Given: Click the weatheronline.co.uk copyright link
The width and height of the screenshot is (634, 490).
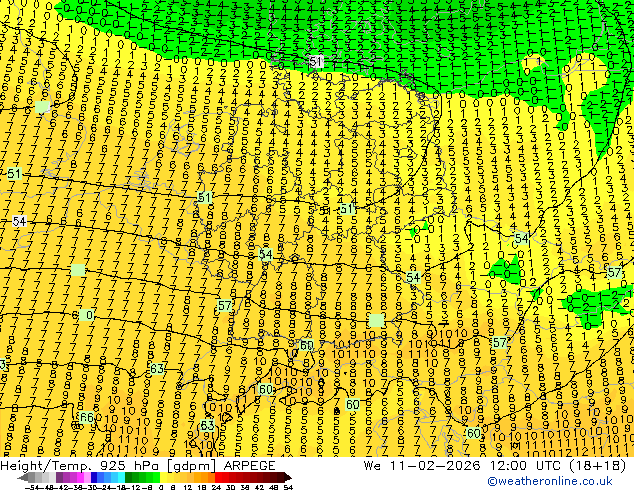Looking at the screenshot, I should pos(550,481).
